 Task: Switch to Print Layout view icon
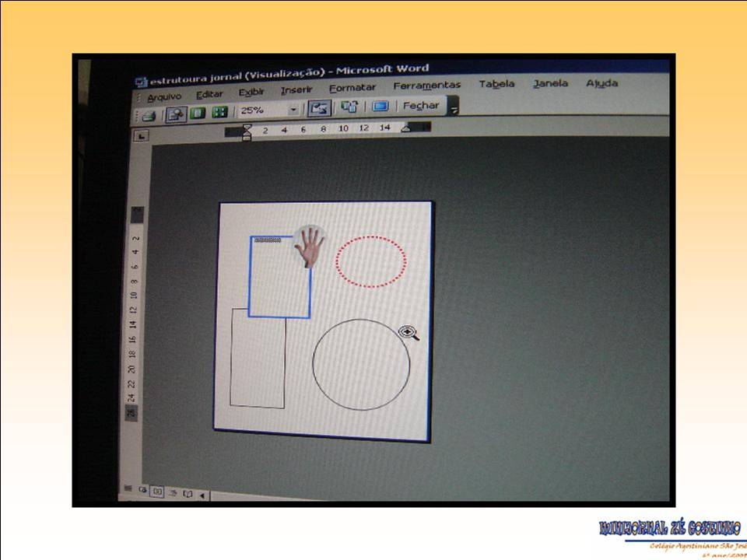pyautogui.click(x=156, y=491)
